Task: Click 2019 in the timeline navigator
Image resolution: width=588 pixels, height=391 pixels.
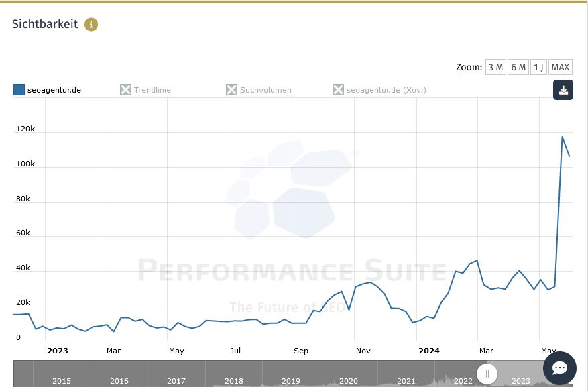Action: pos(290,381)
